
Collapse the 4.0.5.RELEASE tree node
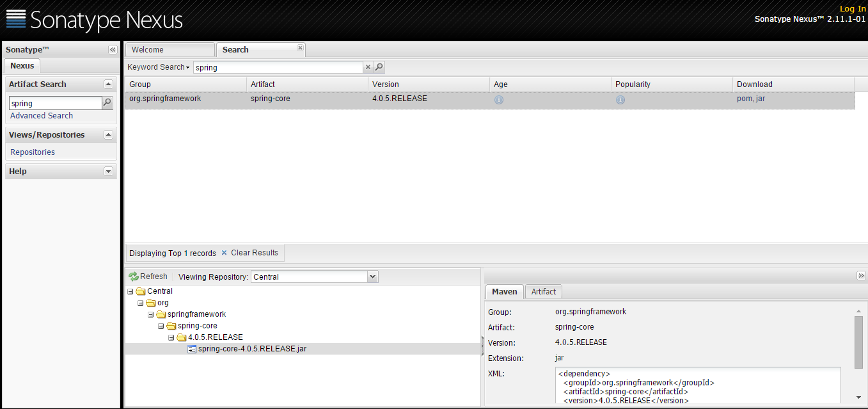[171, 337]
